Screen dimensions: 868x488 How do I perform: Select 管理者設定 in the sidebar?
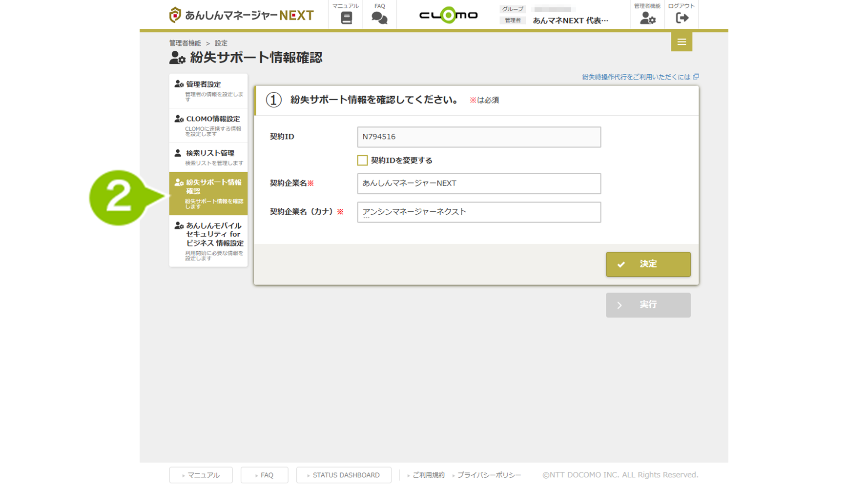click(208, 90)
